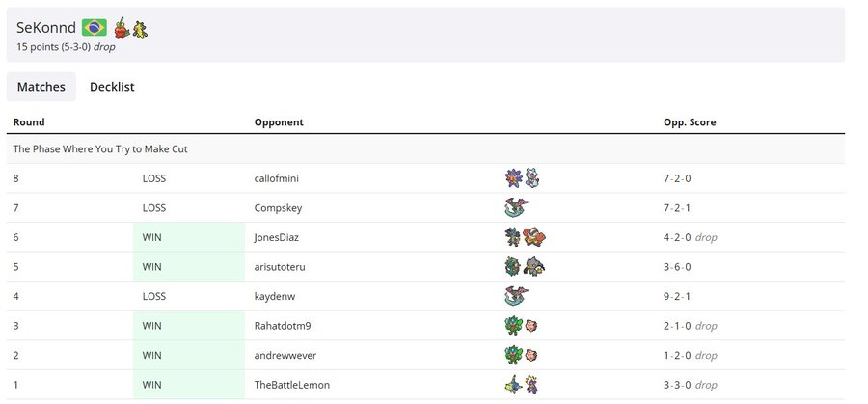Click SeKonnd's red apple Pokémon deck icon
This screenshot has width=868, height=404.
pos(122,28)
